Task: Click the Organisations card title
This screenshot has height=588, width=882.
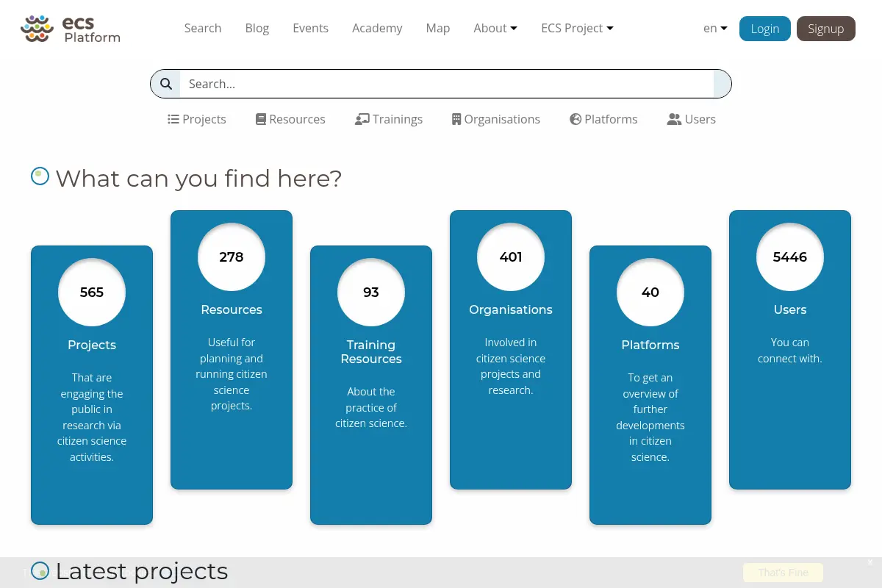Action: click(x=511, y=309)
